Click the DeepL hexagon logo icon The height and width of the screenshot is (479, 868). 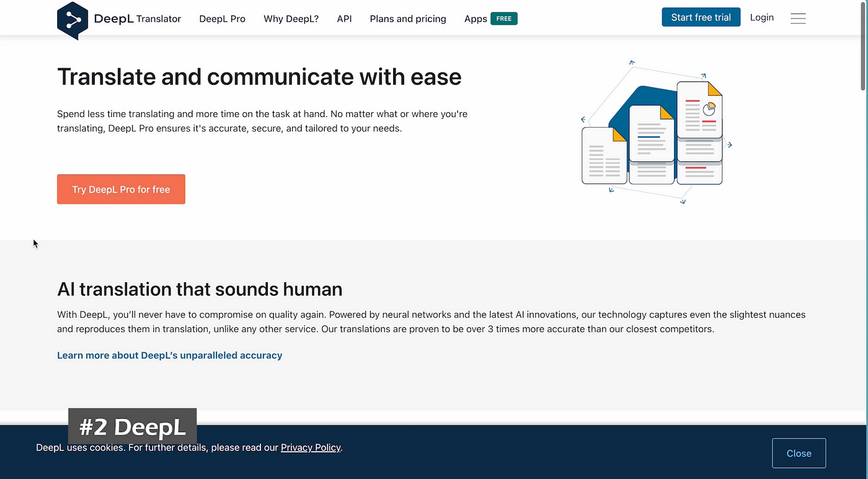73,20
